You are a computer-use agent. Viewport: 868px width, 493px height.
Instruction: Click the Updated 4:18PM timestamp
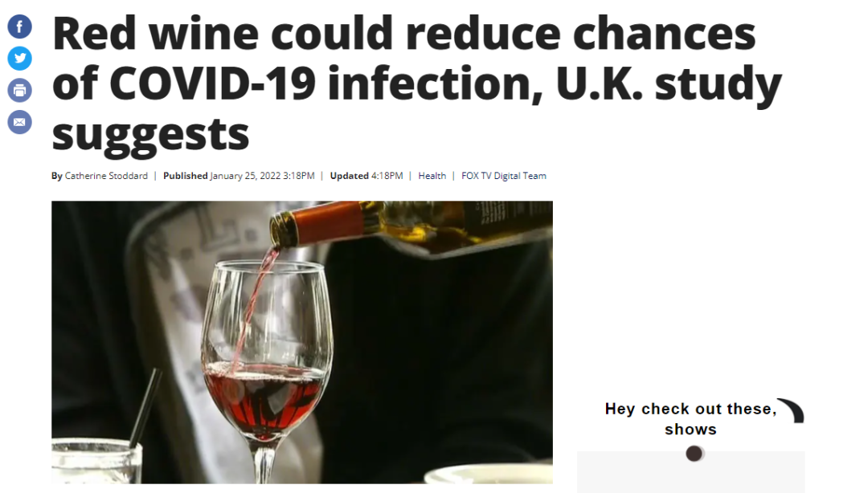coord(366,175)
